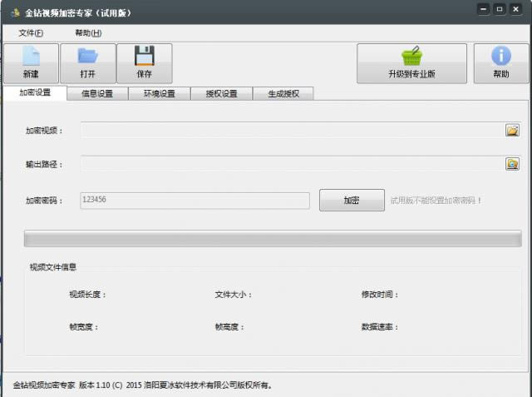Click the app logo icon in the title bar
The width and height of the screenshot is (532, 397).
16,13
